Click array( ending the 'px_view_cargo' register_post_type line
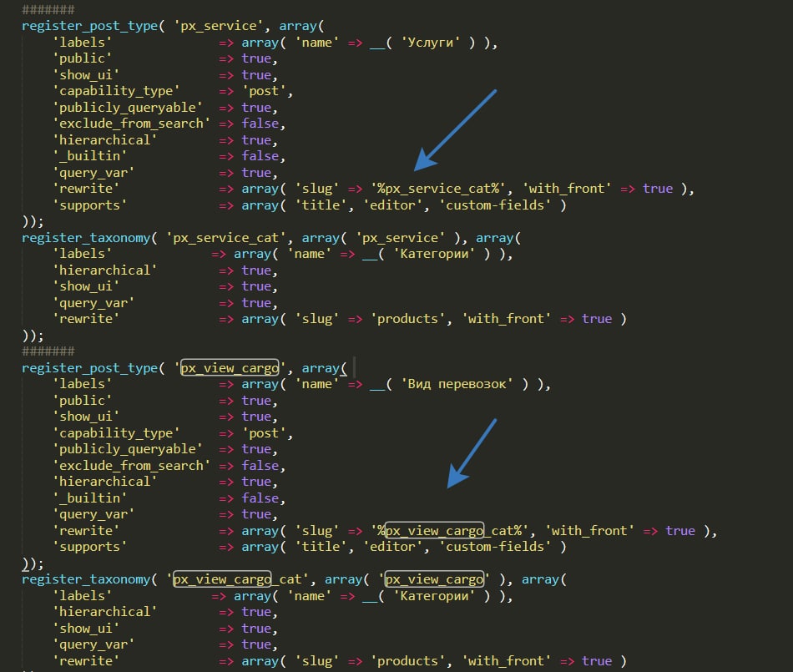Image resolution: width=793 pixels, height=672 pixels. pyautogui.click(x=324, y=368)
